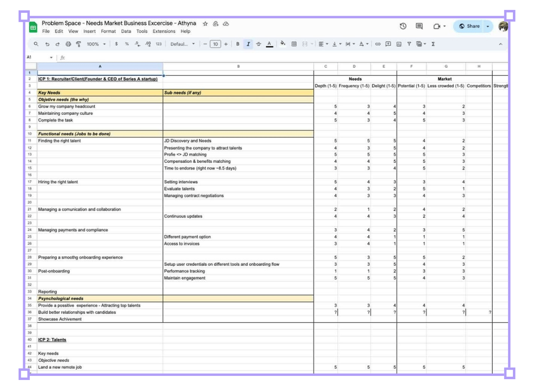Click the formula bar input

[285, 57]
